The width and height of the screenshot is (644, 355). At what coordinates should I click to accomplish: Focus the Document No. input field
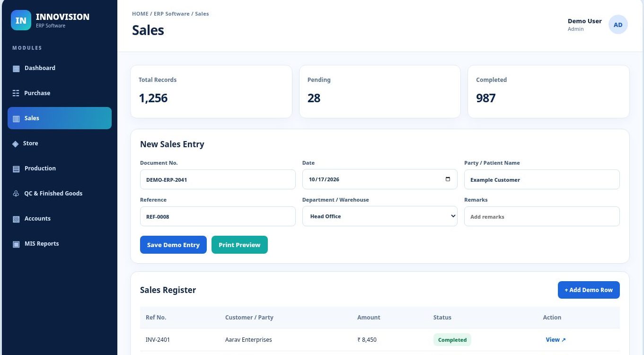pyautogui.click(x=218, y=179)
